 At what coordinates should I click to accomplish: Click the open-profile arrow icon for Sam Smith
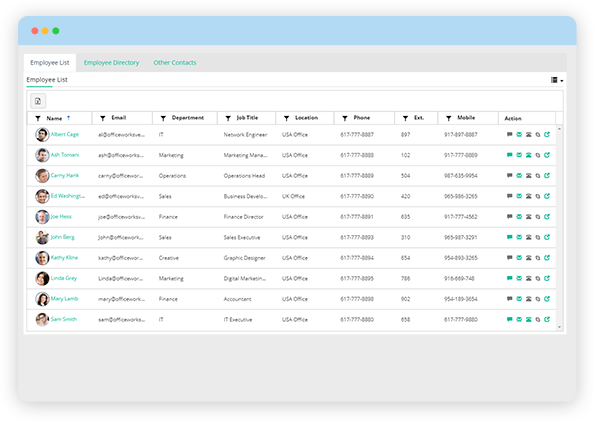[547, 319]
